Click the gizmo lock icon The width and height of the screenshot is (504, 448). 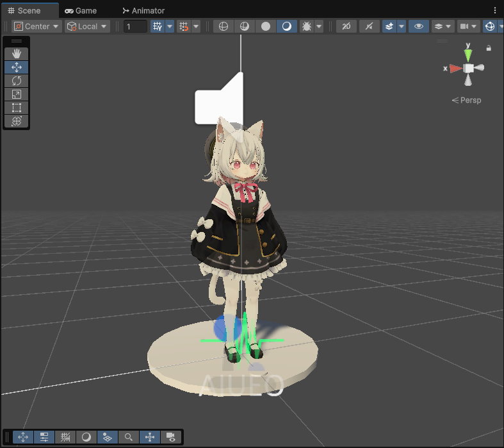click(489, 48)
